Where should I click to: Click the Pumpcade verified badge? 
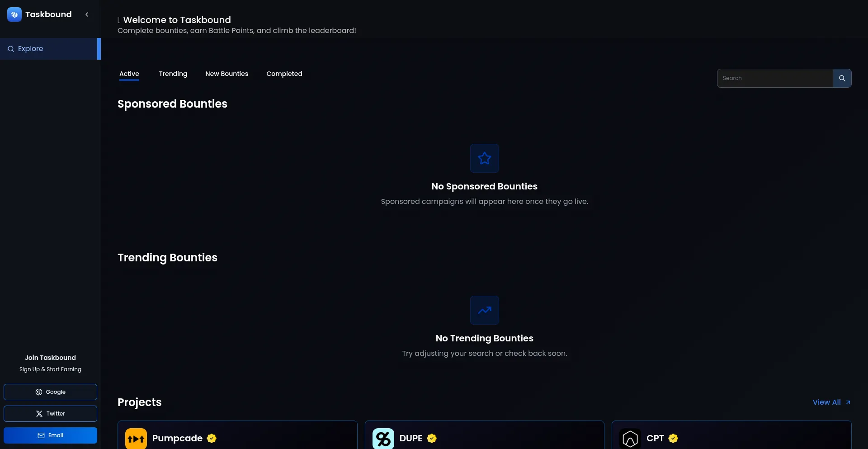pos(212,438)
